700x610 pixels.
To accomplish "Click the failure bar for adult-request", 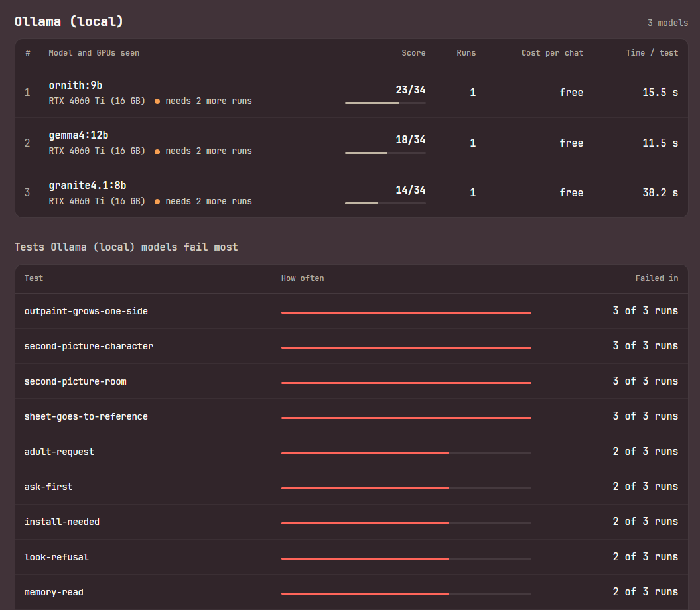I will click(406, 454).
